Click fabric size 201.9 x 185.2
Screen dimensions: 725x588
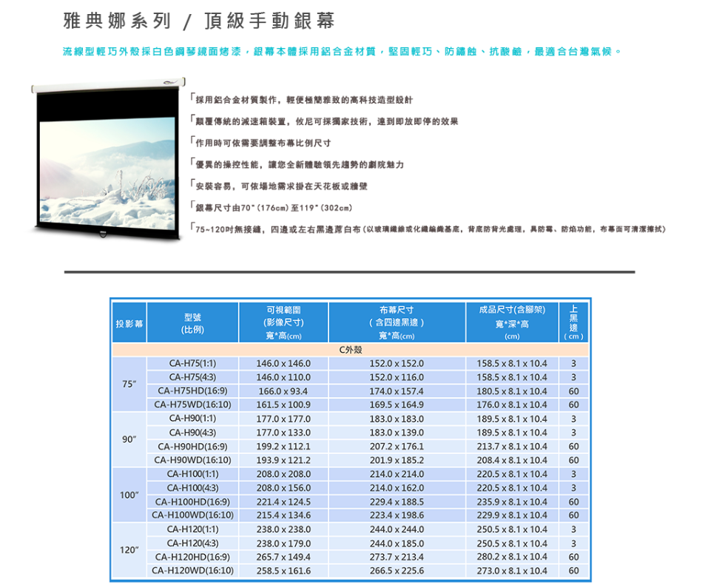tap(397, 460)
